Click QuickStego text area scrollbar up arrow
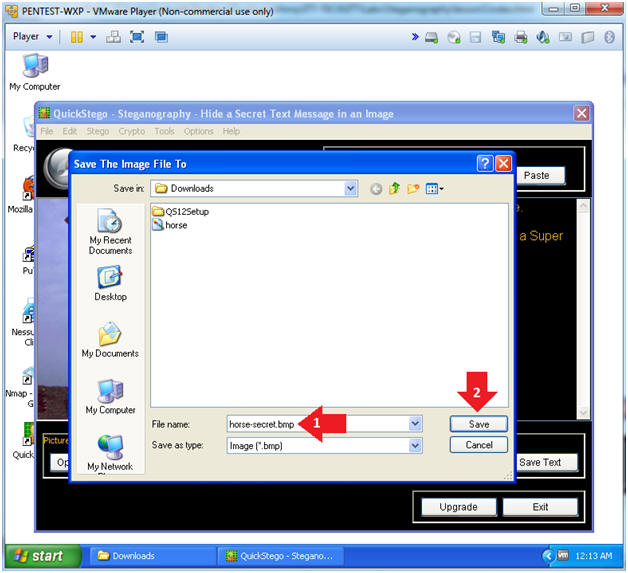Image resolution: width=628 pixels, height=573 pixels. coord(583,206)
